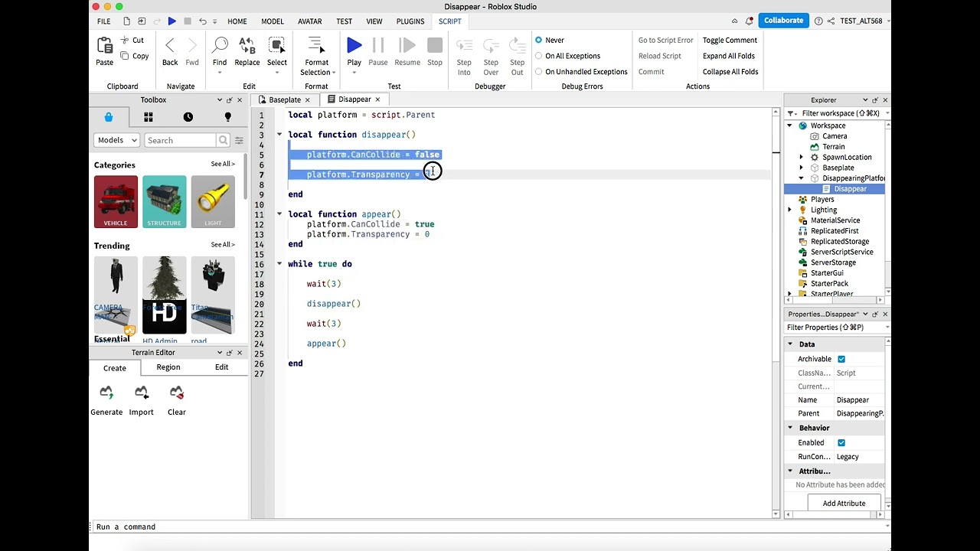Click the Step Out debugger icon
Viewport: 980px width, 551px height.
point(518,46)
